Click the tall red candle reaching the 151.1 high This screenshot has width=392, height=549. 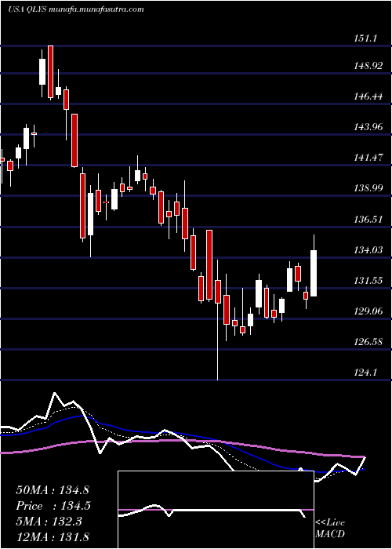tap(51, 72)
